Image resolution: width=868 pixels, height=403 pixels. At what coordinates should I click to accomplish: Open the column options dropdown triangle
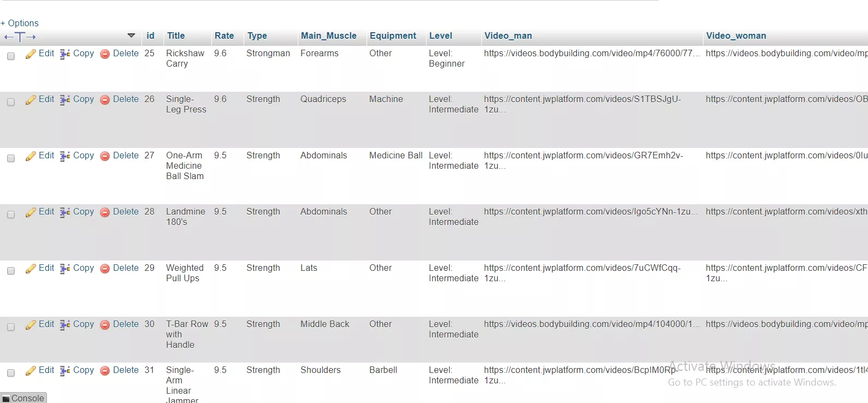(131, 35)
